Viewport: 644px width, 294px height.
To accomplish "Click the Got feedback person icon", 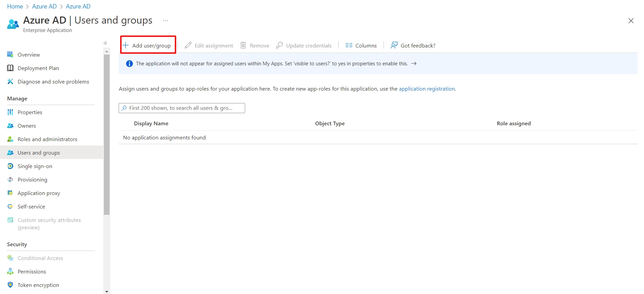I will 394,45.
